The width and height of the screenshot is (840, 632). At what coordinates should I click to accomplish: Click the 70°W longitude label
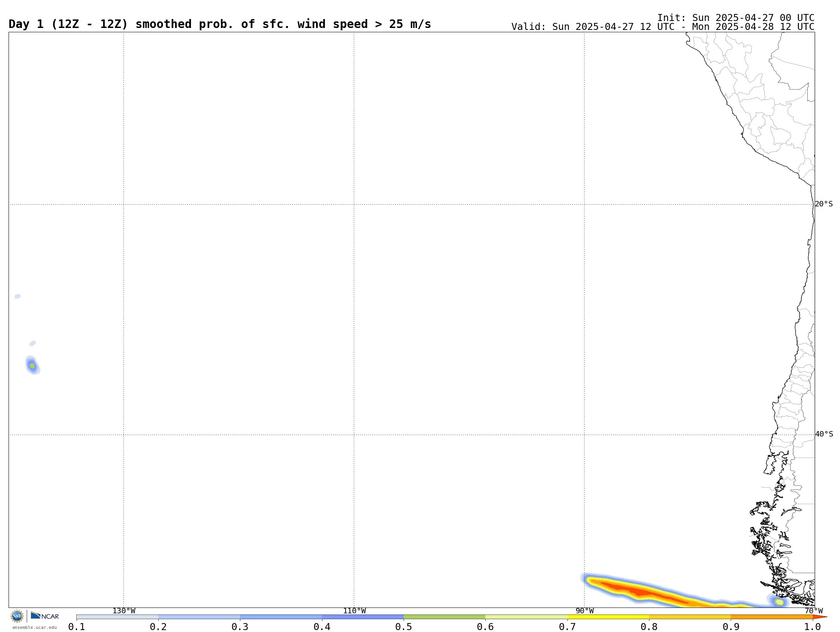(x=814, y=611)
